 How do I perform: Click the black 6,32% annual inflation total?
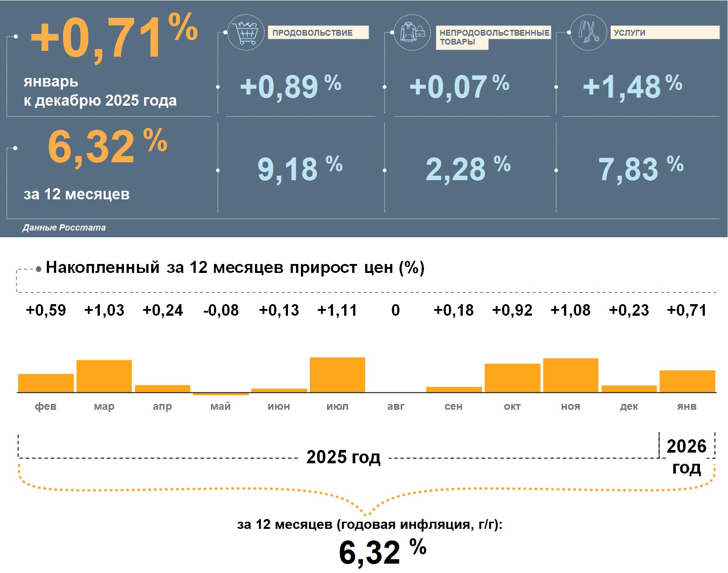coord(382,552)
